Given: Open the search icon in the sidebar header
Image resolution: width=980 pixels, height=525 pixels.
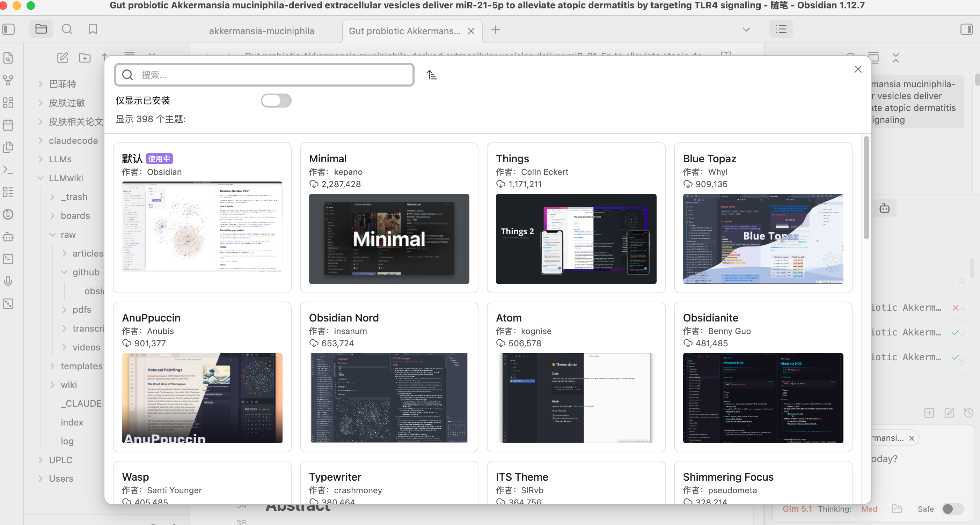Looking at the screenshot, I should [67, 29].
